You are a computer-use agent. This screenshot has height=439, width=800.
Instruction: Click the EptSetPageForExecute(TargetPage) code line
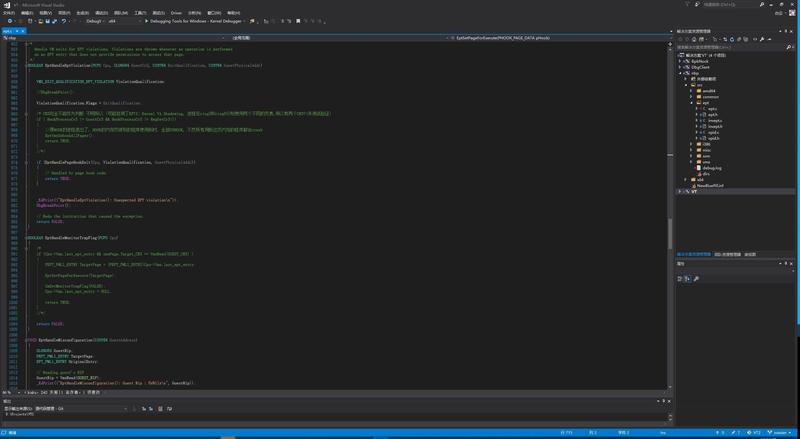pyautogui.click(x=79, y=276)
